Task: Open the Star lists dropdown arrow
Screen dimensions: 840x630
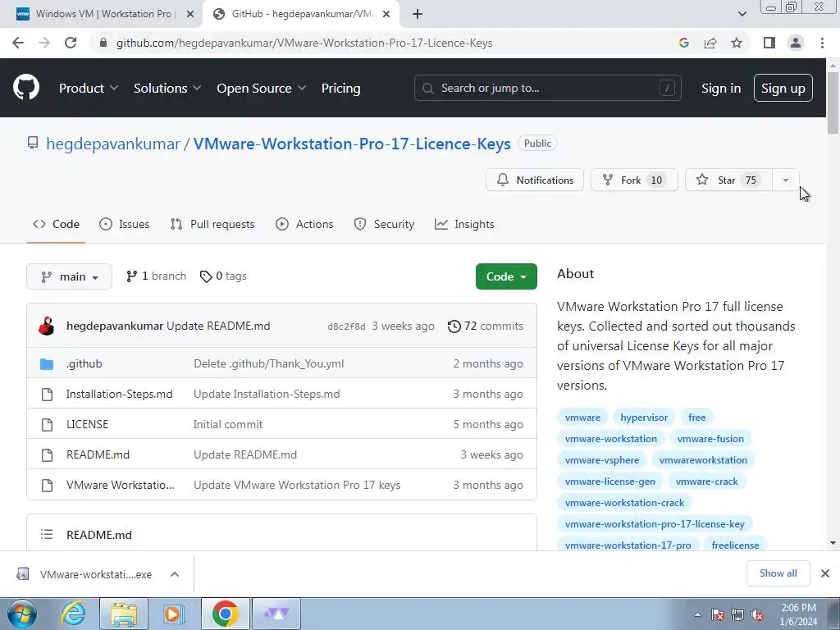Action: click(x=785, y=180)
